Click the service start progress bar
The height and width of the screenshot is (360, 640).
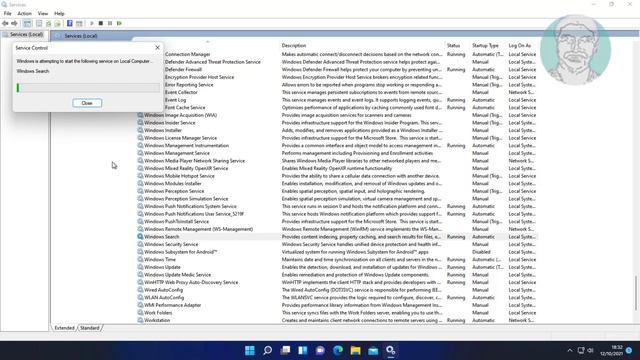pyautogui.click(x=88, y=88)
